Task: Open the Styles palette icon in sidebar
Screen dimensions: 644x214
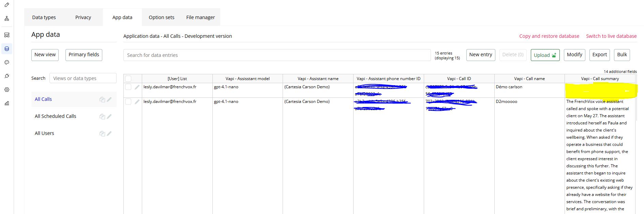Action: (7, 62)
